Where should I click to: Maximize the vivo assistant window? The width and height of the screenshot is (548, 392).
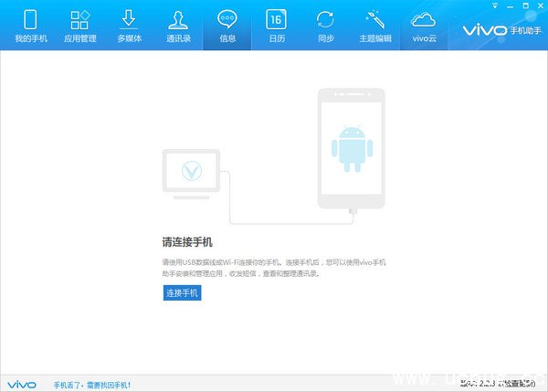(525, 6)
